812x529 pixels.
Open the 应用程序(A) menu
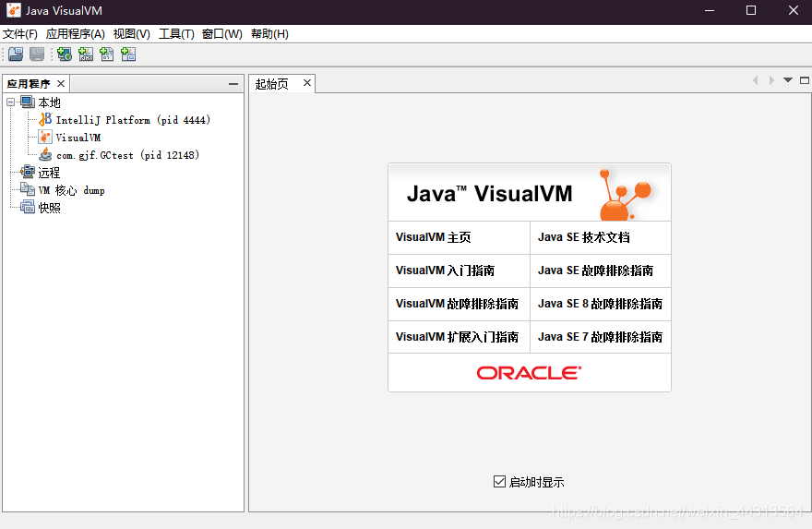[75, 33]
